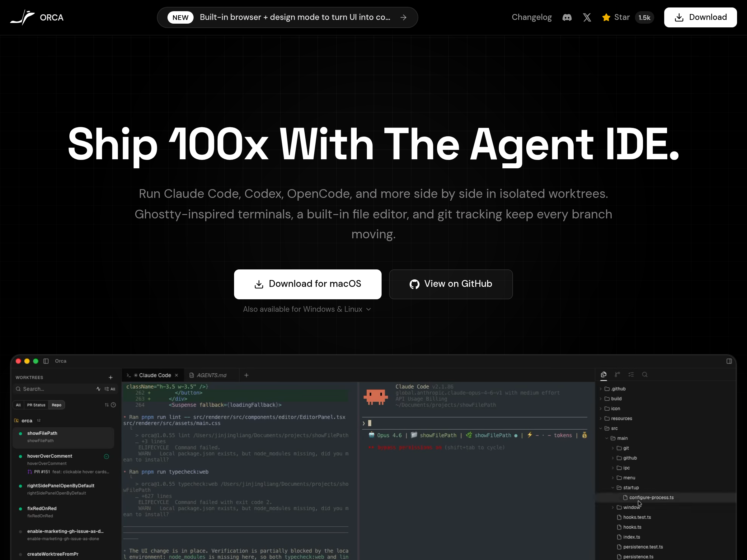Click the plus icon beside WORKTREES
Image resolution: width=747 pixels, height=560 pixels.
(x=110, y=377)
